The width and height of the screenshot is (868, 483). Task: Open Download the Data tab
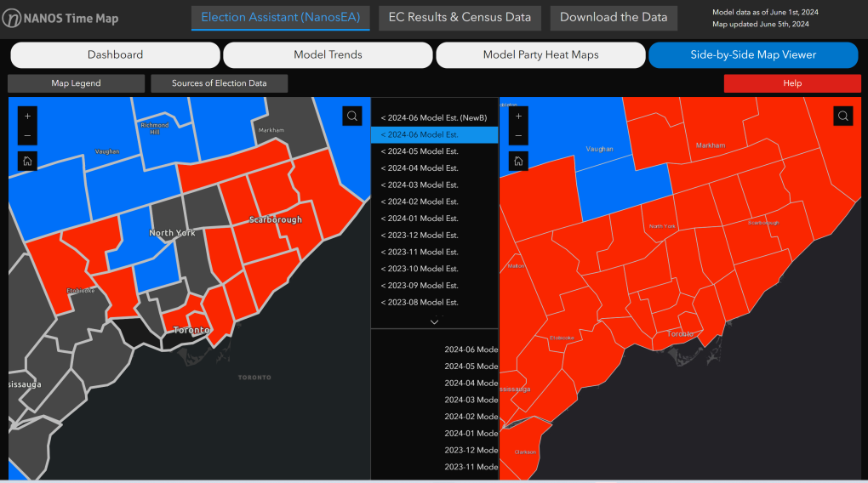point(614,18)
